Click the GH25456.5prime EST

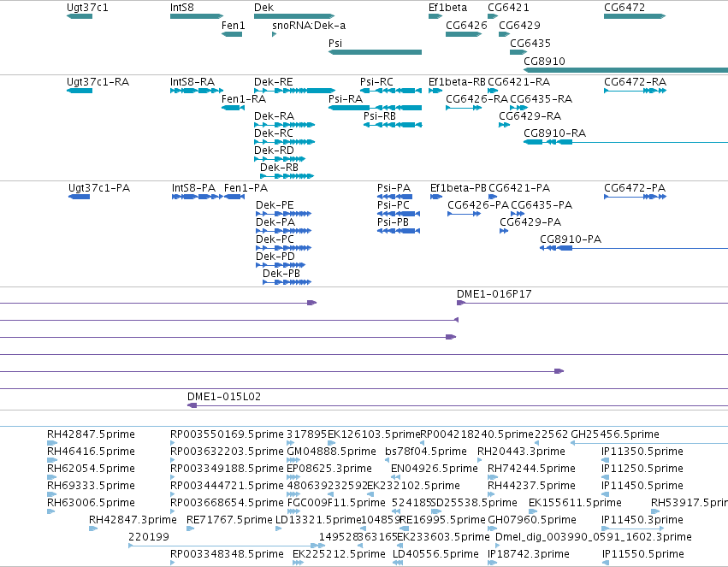coord(649,443)
